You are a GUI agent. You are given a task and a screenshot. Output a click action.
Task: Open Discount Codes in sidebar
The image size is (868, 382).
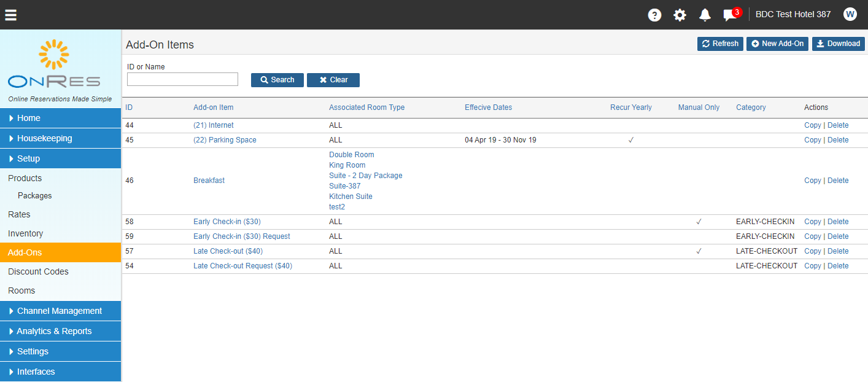point(38,271)
